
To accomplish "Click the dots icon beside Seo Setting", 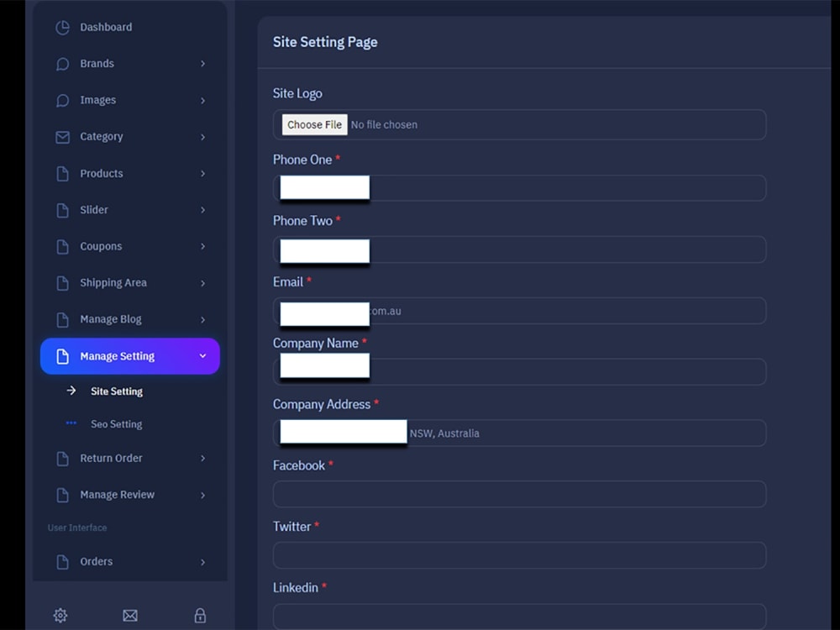I will point(71,423).
